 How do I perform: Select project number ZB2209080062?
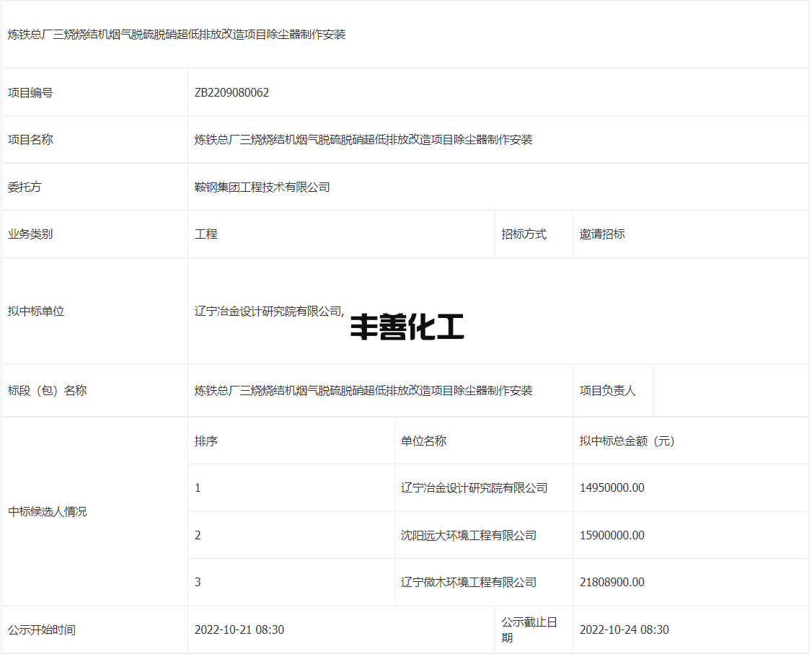point(231,93)
